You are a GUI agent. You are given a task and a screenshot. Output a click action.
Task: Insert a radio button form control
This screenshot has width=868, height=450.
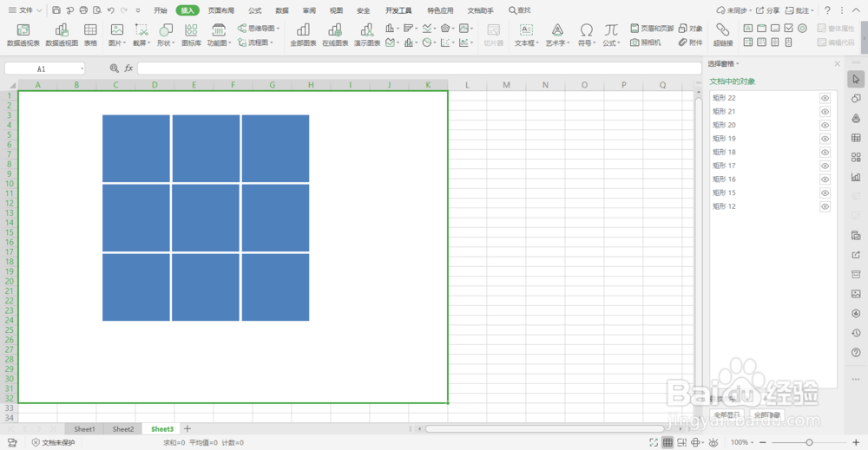803,28
